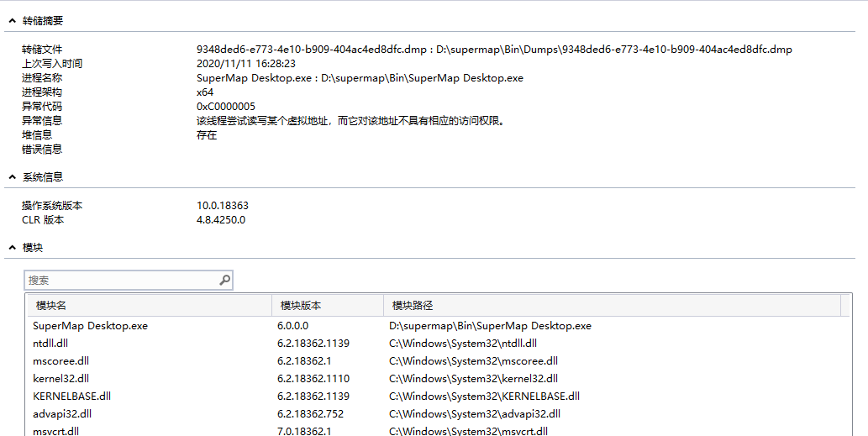Sort by 模块名 column header
Screen dimensions: 868x436
tap(150, 306)
